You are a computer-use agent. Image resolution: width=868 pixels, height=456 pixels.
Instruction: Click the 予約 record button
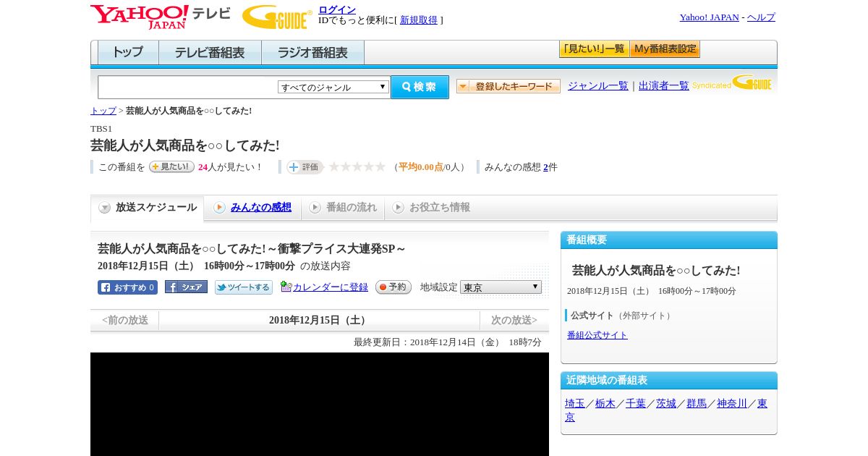pos(393,287)
